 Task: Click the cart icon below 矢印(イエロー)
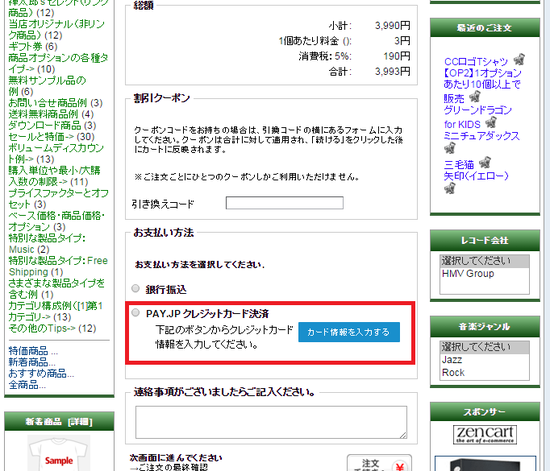pos(450,189)
